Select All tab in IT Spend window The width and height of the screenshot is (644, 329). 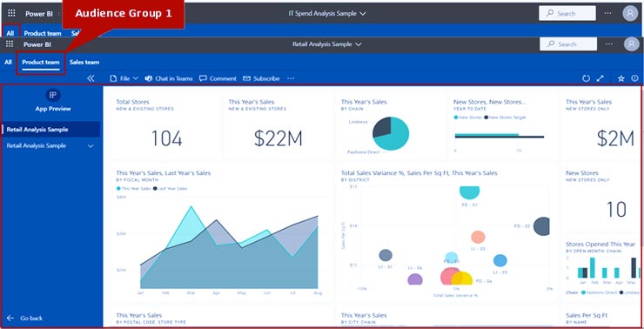click(10, 33)
